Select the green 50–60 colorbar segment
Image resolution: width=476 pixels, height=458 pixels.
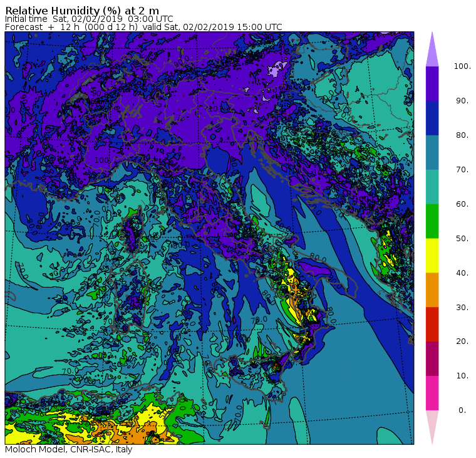click(x=432, y=221)
